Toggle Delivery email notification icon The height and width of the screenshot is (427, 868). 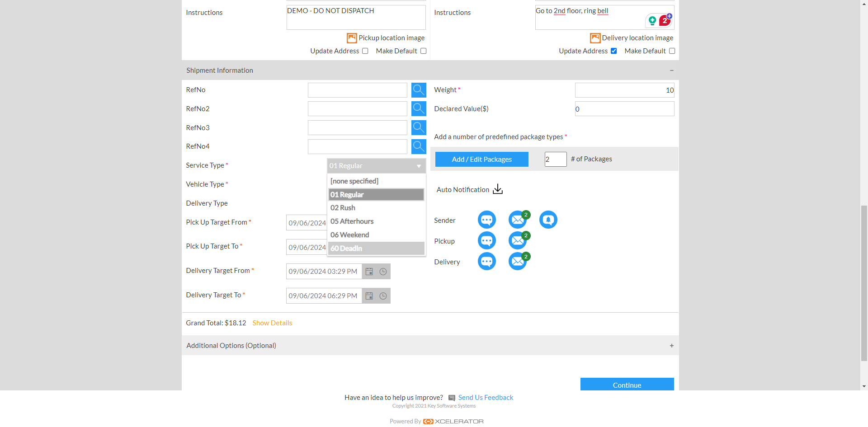518,262
